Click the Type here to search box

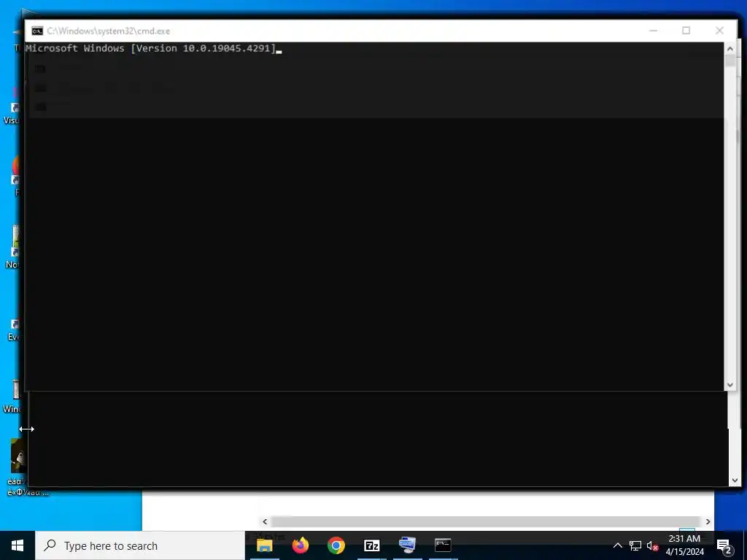(x=139, y=545)
